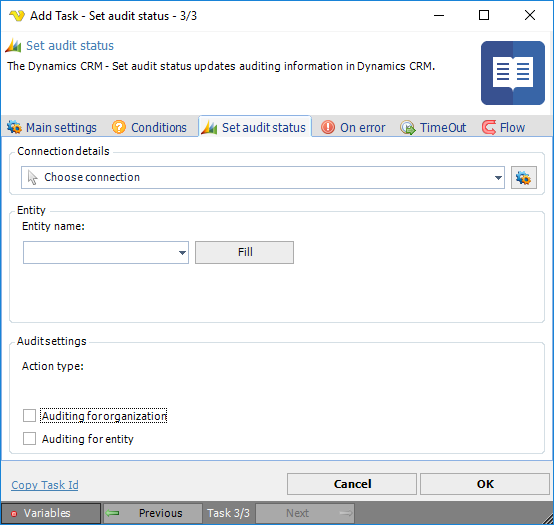The height and width of the screenshot is (525, 554).
Task: Switch to Conditions tab
Action: 149,127
